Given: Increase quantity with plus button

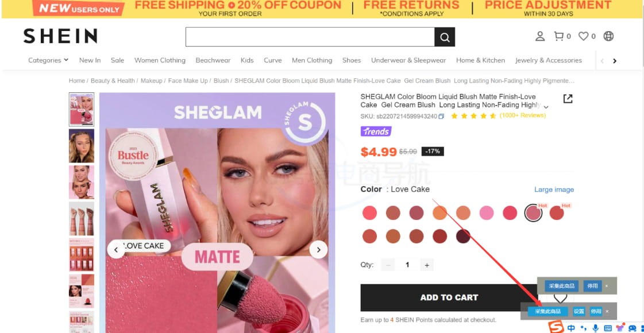Looking at the screenshot, I should point(427,265).
